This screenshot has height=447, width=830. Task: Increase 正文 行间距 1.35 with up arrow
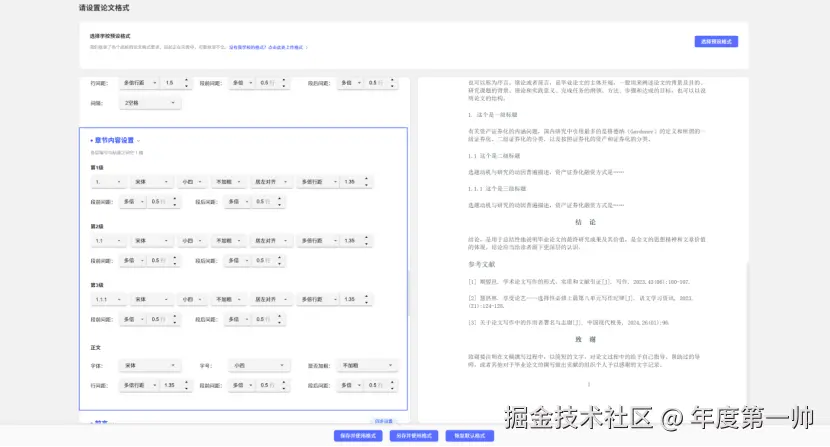tap(186, 382)
